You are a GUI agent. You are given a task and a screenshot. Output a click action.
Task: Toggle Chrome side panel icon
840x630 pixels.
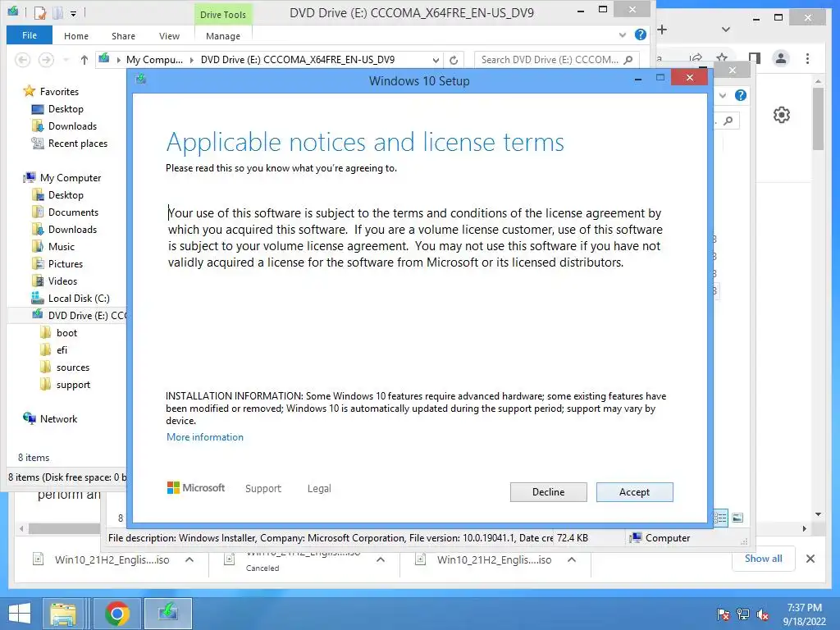755,58
